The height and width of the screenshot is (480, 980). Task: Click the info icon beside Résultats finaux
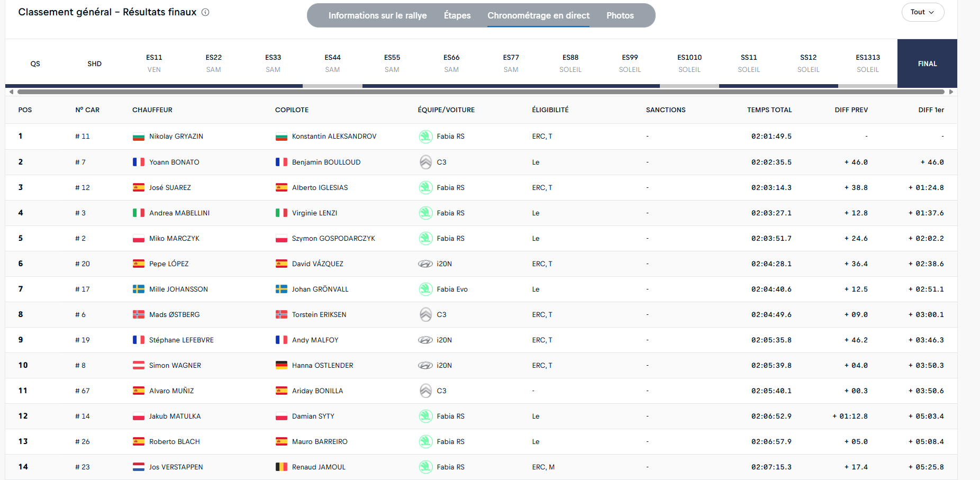205,12
